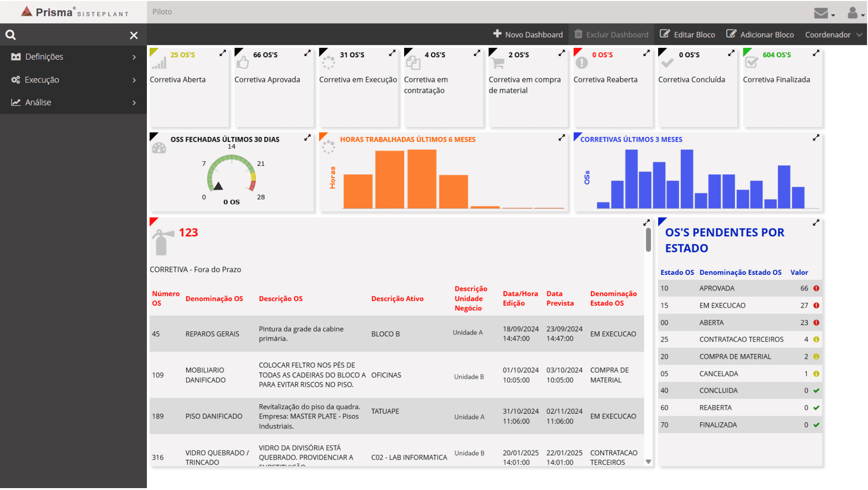Select Definições in the sidebar menu
Screen dimensions: 868x490
pos(44,56)
